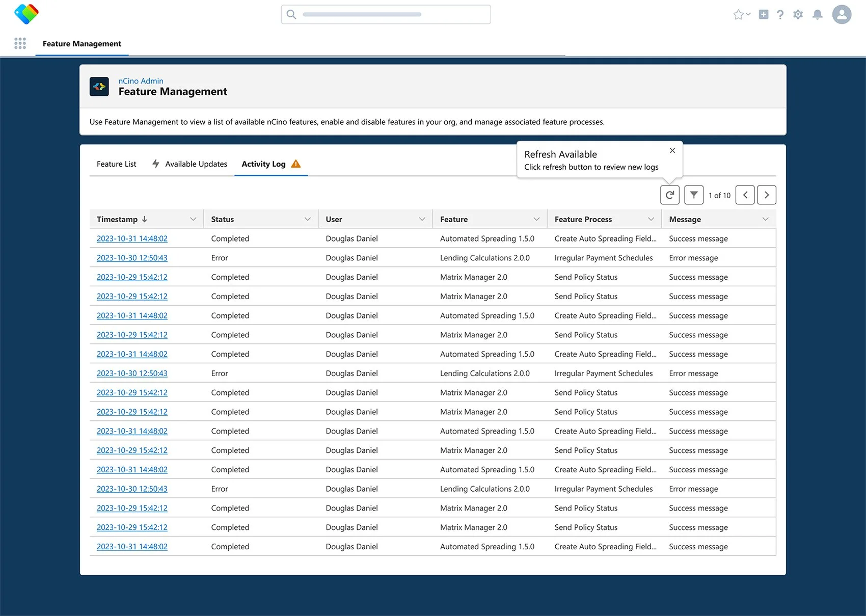Open the Message column menu
Image resolution: width=866 pixels, height=616 pixels.
click(766, 219)
